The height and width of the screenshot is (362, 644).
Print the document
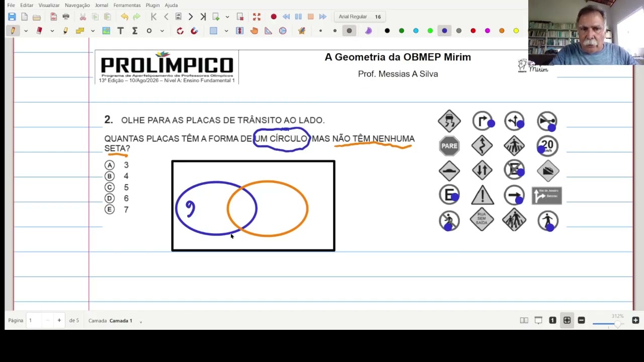point(66,17)
